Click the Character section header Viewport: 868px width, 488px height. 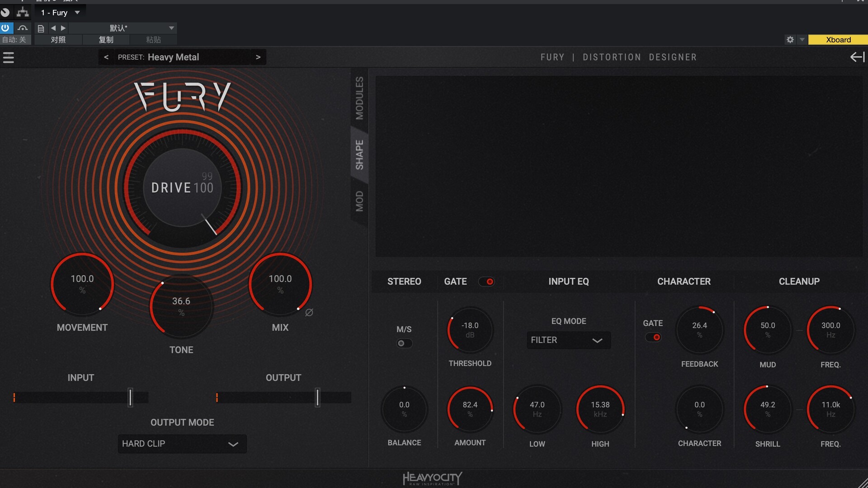[684, 282]
